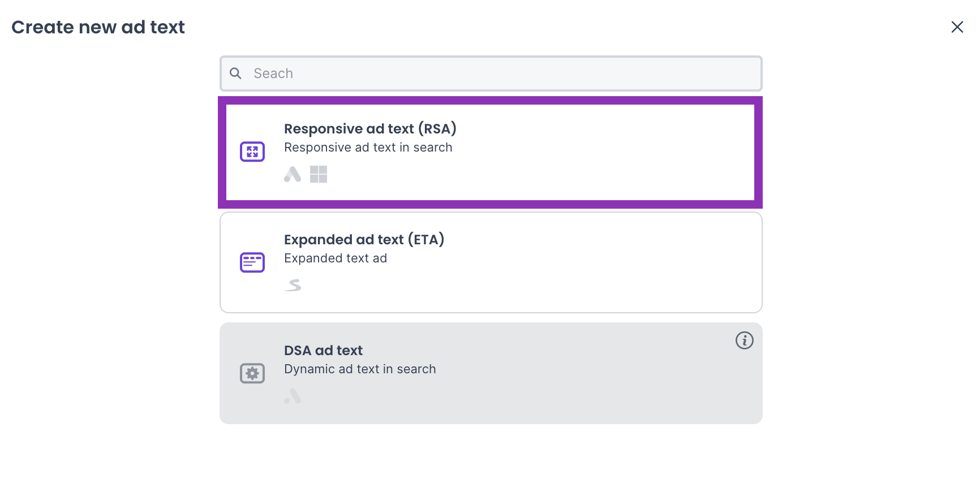Focus the search input field
The height and width of the screenshot is (492, 980).
pyautogui.click(x=498, y=74)
